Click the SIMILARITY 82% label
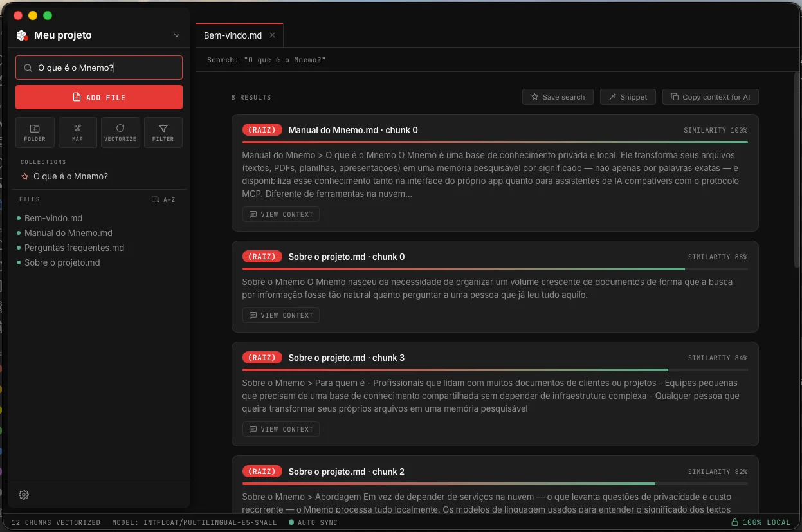 pos(718,472)
